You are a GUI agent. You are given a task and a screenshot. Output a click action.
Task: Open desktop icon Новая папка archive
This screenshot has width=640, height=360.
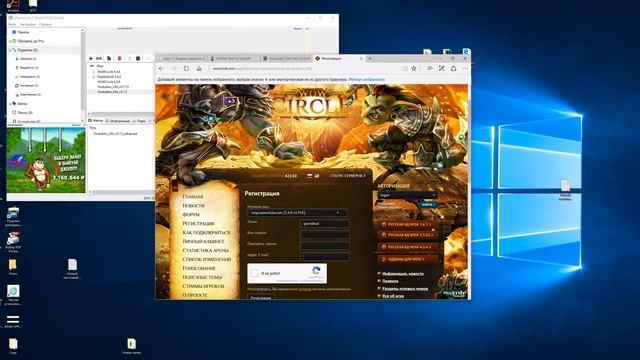131,346
